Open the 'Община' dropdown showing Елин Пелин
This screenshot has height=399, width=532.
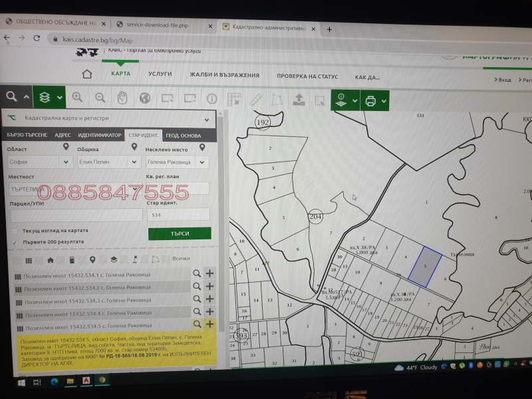click(x=108, y=162)
